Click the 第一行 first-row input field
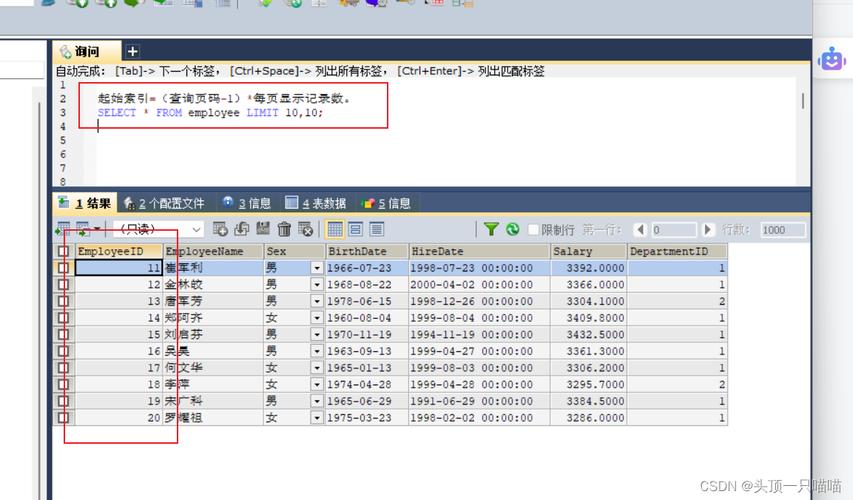 coord(673,230)
